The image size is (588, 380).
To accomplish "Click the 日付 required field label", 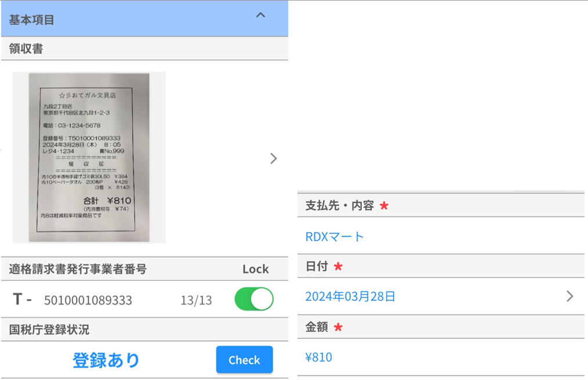I will (x=317, y=266).
